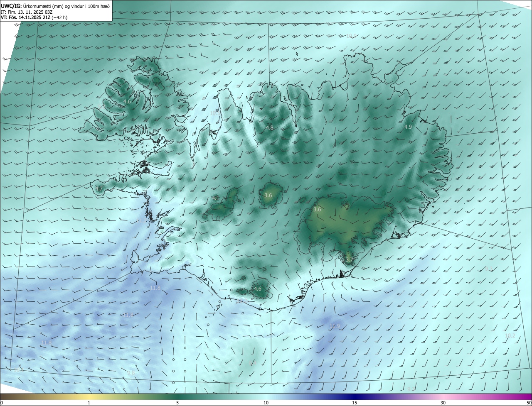
Task: Click the 4.9 value in east Iceland
Action: [x=408, y=127]
